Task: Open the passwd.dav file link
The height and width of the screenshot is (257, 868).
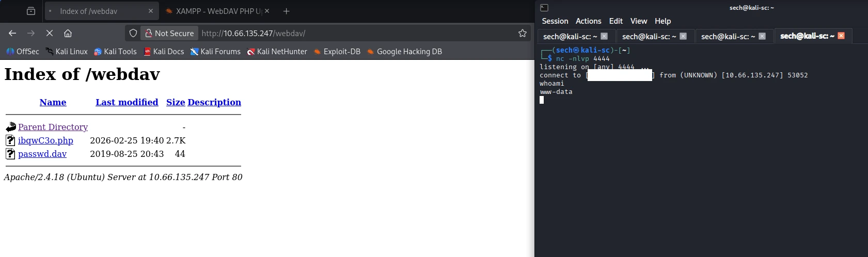Action: click(42, 154)
